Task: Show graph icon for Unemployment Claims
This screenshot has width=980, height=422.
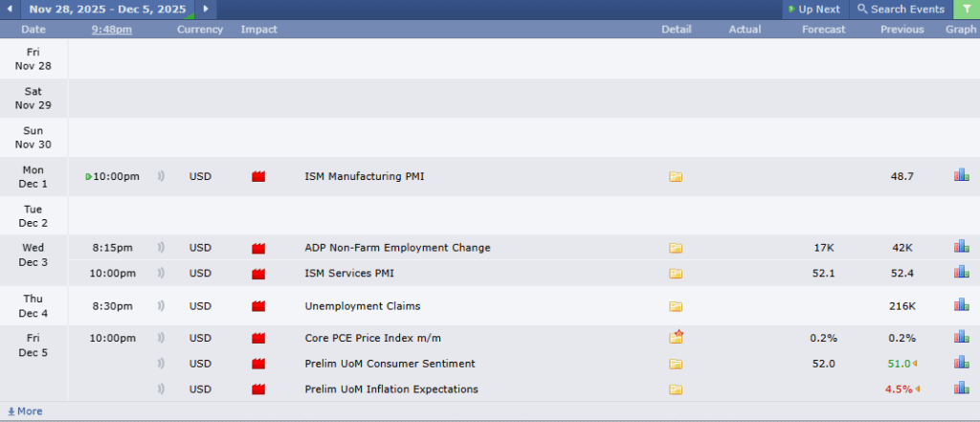Action: coord(961,305)
